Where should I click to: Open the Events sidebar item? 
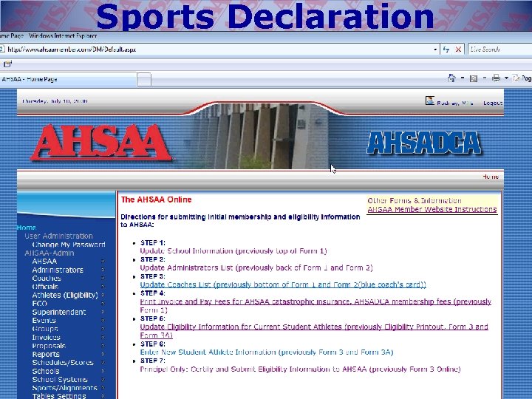[44, 320]
